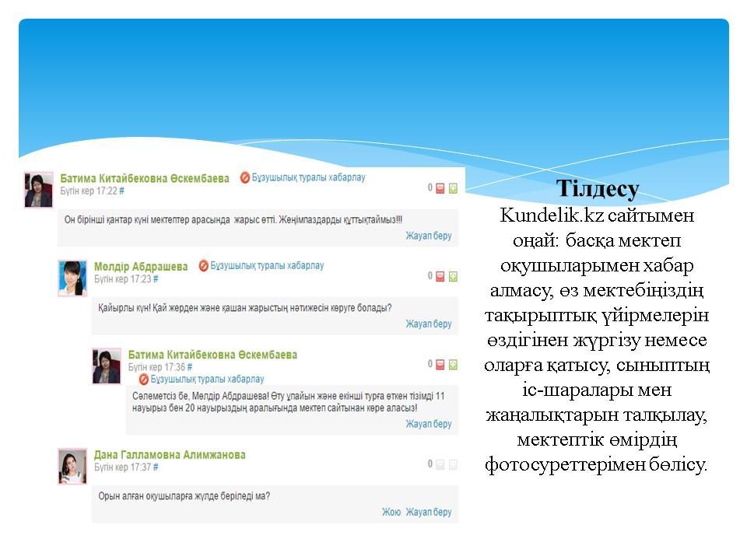Open Мөлдір Абдрашева's avatar photo
Image resolution: width=747 pixels, height=560 pixels.
tap(72, 278)
